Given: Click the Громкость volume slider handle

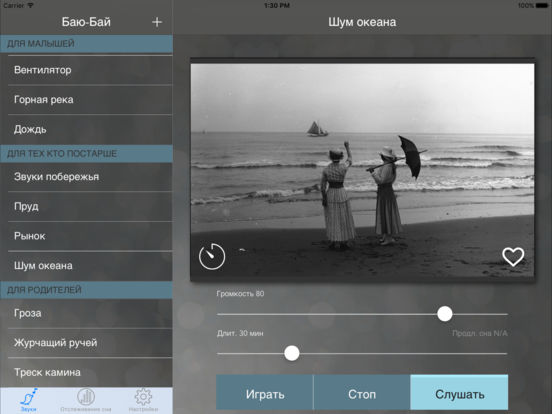Looking at the screenshot, I should click(x=445, y=314).
